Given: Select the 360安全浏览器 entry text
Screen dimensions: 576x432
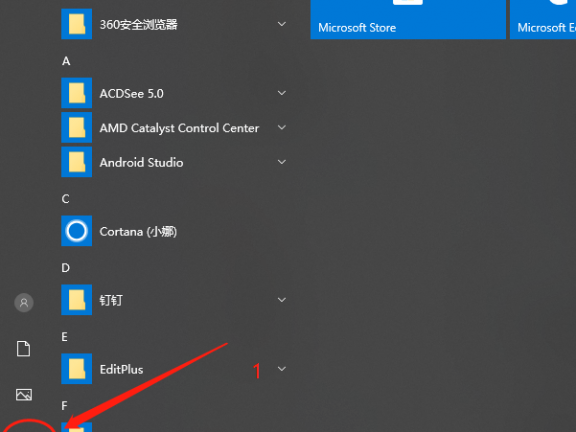Looking at the screenshot, I should click(138, 25).
